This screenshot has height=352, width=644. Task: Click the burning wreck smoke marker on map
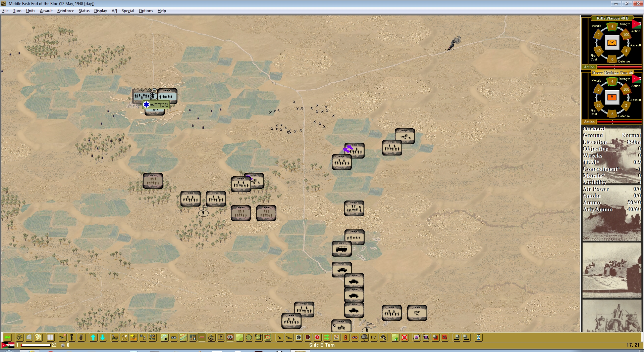pyautogui.click(x=454, y=43)
